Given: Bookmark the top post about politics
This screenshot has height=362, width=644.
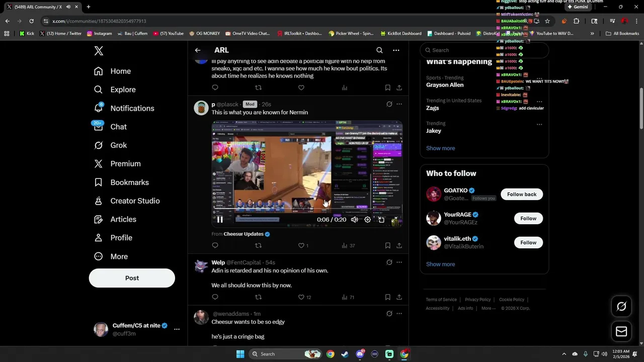Looking at the screenshot, I should coord(387,87).
